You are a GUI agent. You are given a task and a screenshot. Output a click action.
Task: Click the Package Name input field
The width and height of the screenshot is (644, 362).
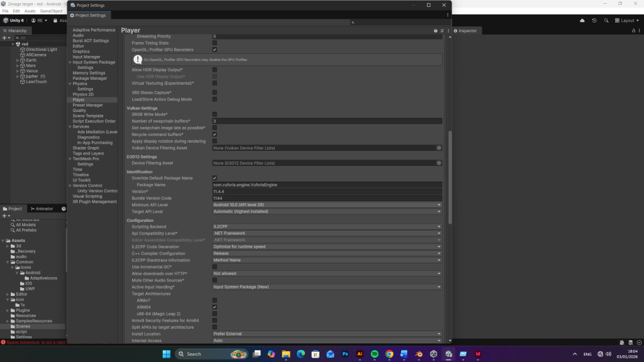click(x=327, y=185)
